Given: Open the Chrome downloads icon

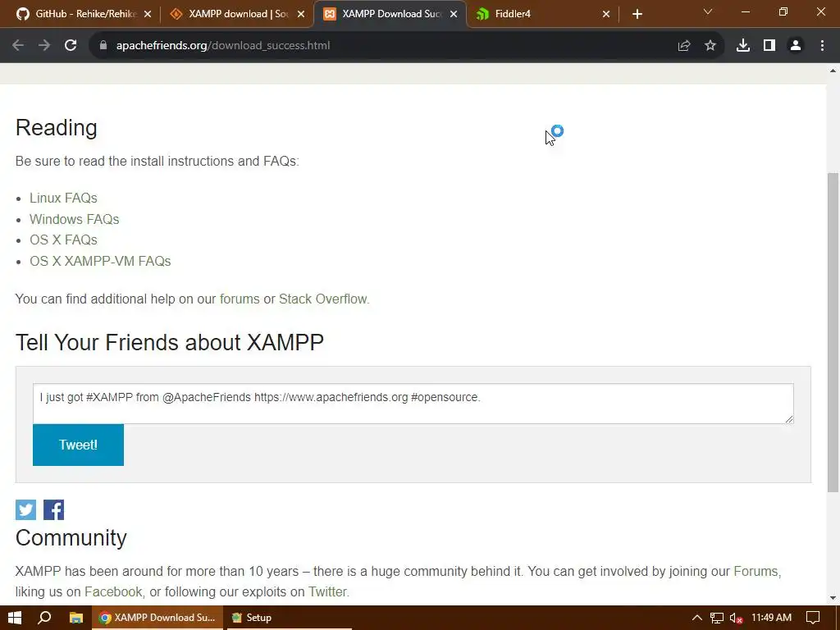Looking at the screenshot, I should [x=743, y=46].
